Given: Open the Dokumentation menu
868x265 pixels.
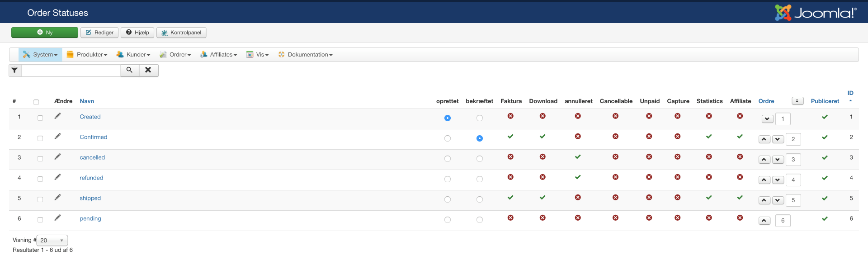Looking at the screenshot, I should click(x=305, y=55).
